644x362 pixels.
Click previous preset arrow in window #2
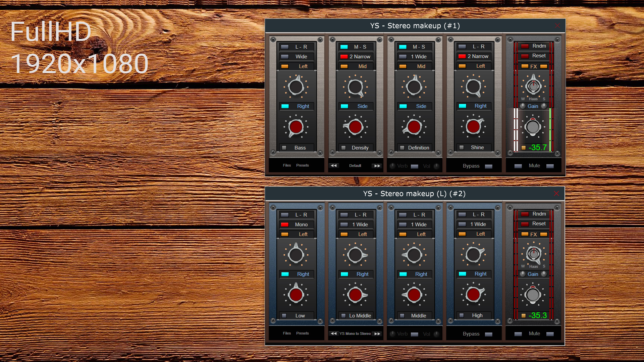coord(334,334)
